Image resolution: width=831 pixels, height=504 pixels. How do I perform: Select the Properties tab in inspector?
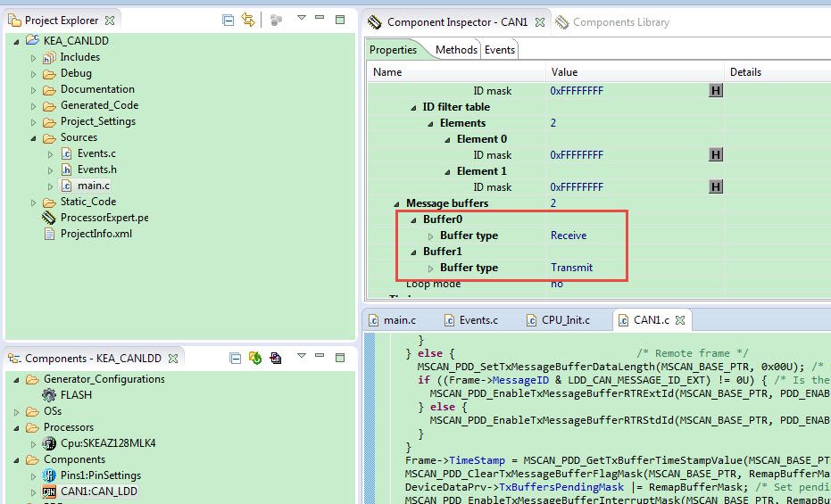394,50
